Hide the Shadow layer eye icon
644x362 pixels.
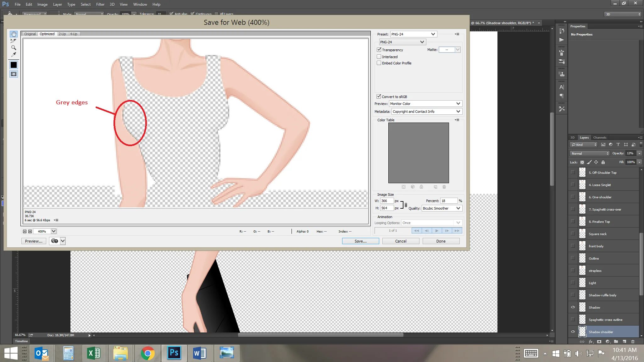[573, 307]
